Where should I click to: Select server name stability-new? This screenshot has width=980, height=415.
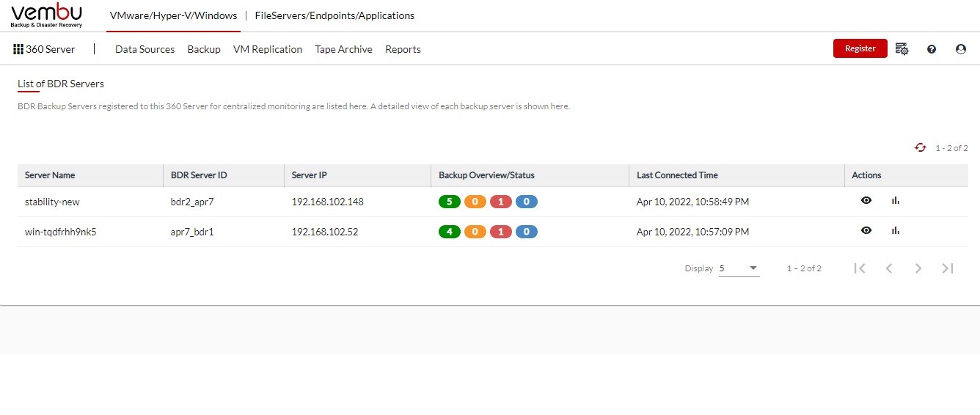click(52, 202)
